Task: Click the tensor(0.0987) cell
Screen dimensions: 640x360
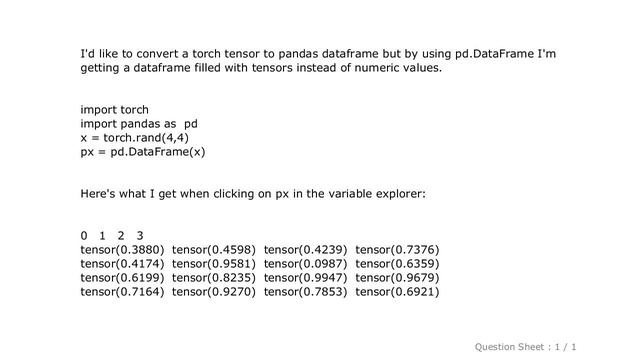Action: (x=305, y=264)
